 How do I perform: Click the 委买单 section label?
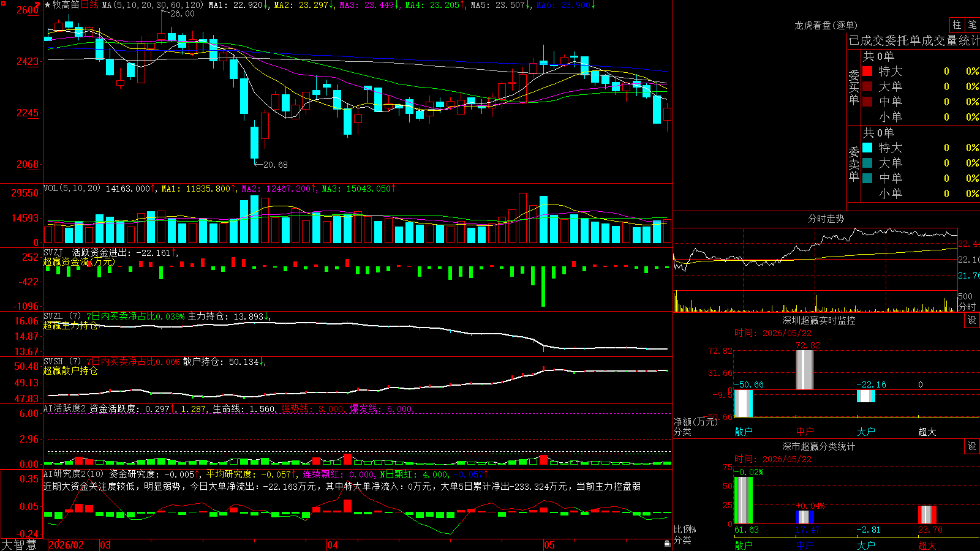click(854, 86)
